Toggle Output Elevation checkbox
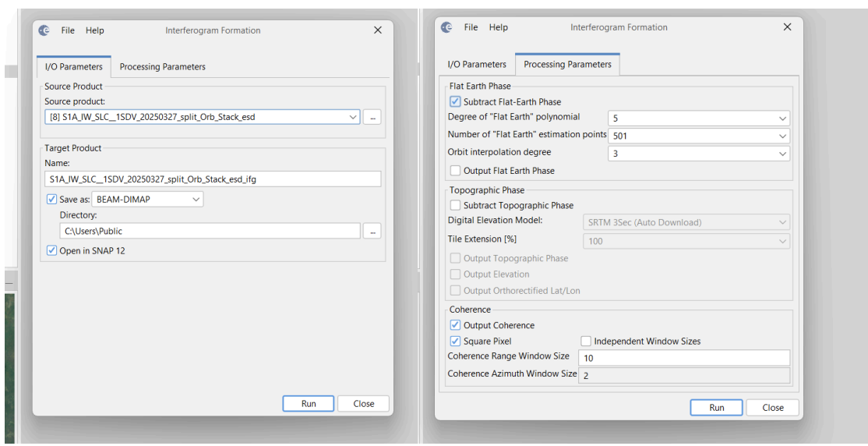This screenshot has height=446, width=868. point(455,274)
